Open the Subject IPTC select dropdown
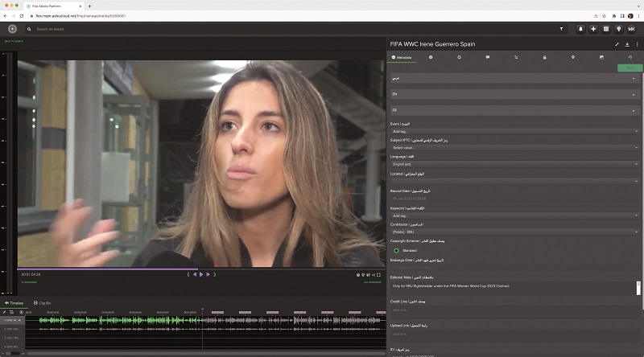 click(x=514, y=148)
